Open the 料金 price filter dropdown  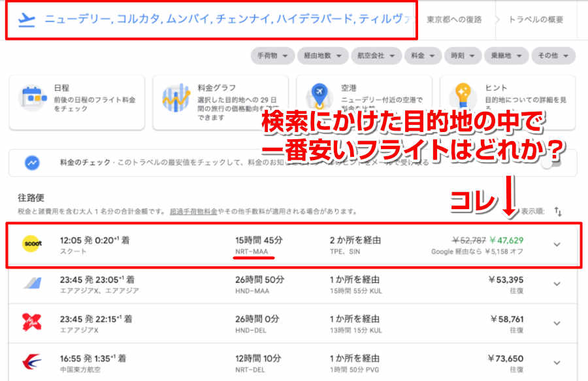423,56
